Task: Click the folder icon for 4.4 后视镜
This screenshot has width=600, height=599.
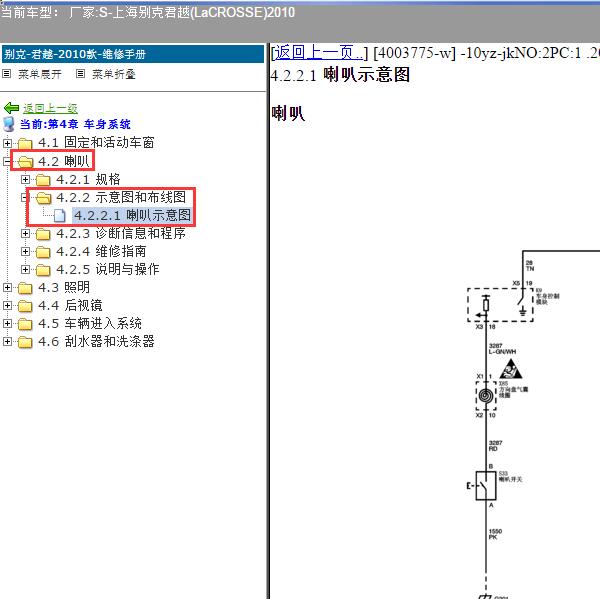Action: click(x=25, y=305)
